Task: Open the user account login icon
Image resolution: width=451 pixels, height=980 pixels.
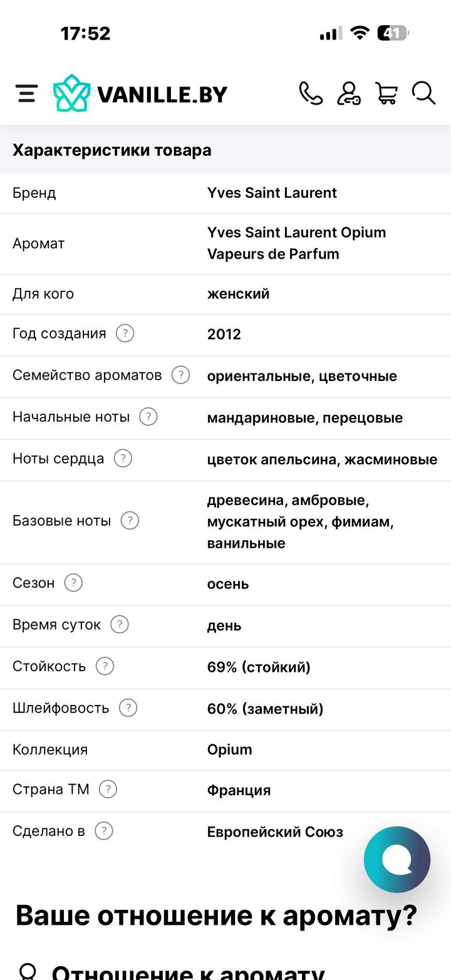Action: click(x=348, y=94)
